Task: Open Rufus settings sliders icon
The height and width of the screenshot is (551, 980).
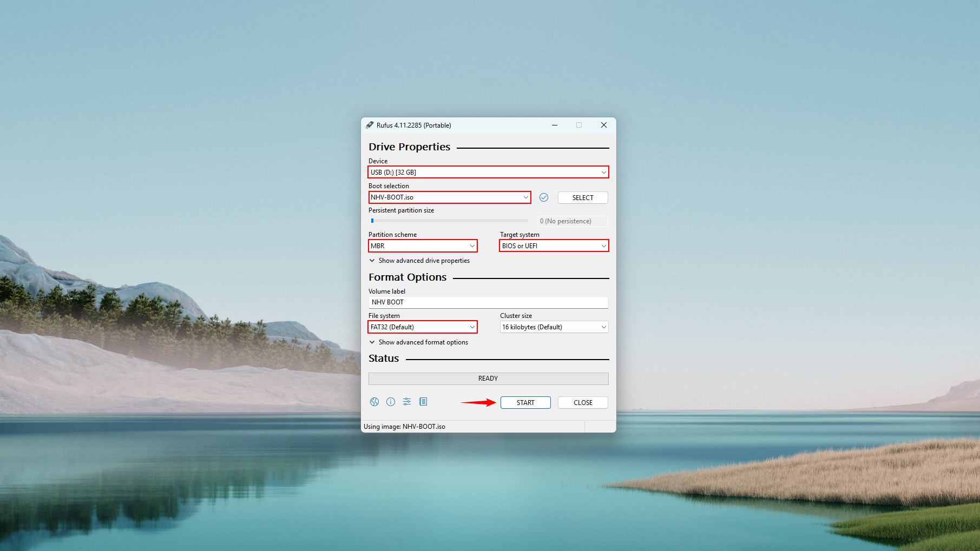Action: tap(407, 402)
